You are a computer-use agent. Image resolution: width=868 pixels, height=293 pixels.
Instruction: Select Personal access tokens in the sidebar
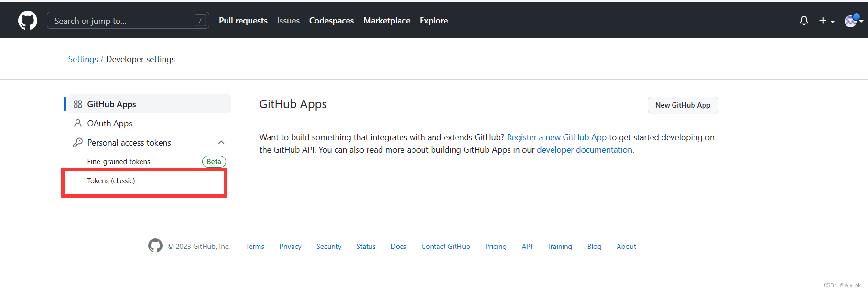150,142
